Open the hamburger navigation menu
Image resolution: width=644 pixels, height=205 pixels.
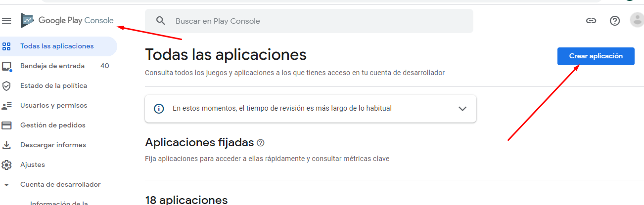(6, 21)
